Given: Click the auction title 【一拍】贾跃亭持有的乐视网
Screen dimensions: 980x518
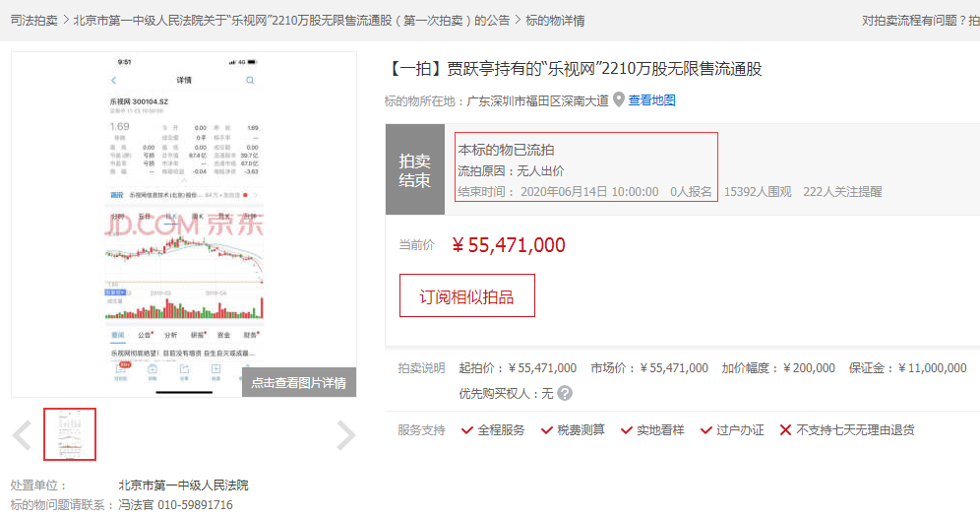Looking at the screenshot, I should (574, 69).
